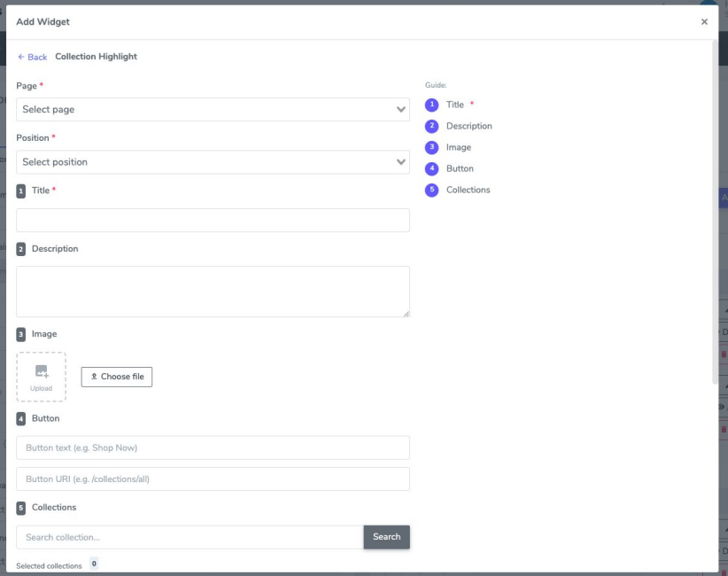Click the number 5 badge beside Collections
This screenshot has width=728, height=576.
tap(21, 508)
